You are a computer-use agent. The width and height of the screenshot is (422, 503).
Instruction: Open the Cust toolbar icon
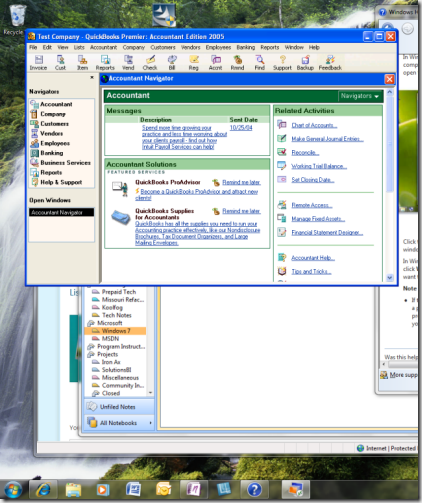tap(60, 63)
